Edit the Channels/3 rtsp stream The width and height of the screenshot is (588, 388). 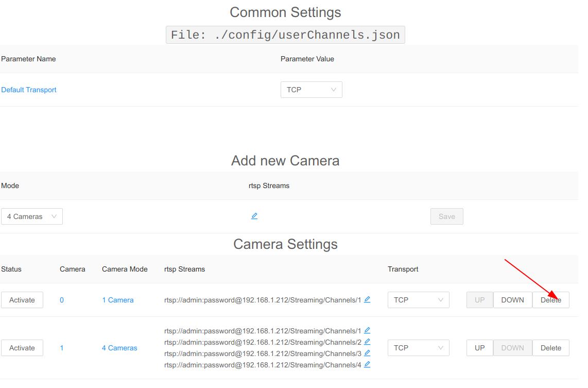[x=367, y=353]
